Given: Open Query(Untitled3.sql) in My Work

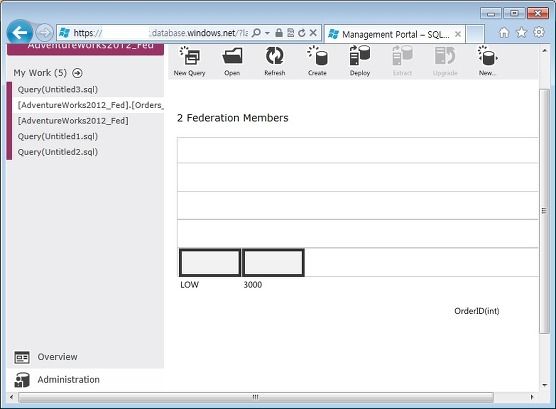Looking at the screenshot, I should [57, 89].
